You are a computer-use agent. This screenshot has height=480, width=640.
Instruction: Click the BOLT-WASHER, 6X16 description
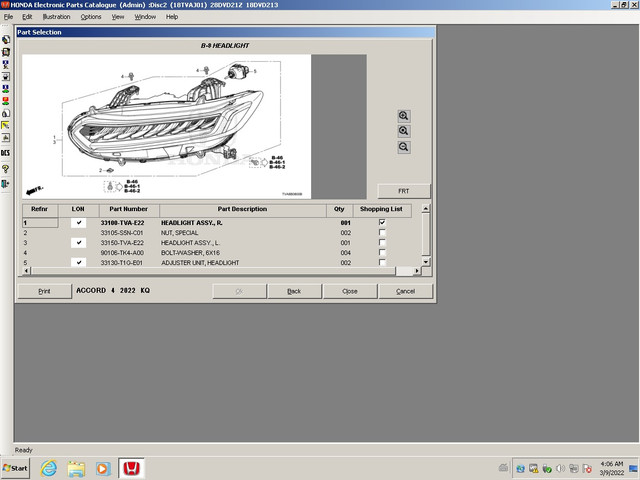tap(190, 253)
